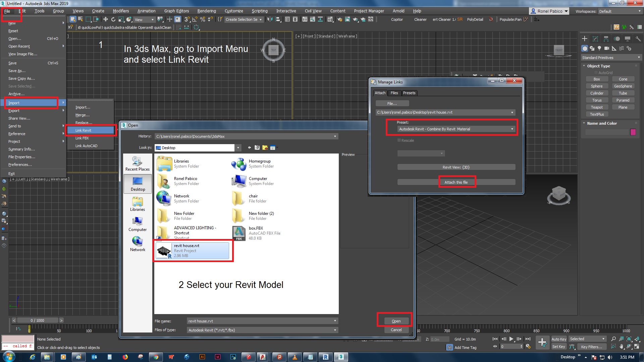Open the Files of type dropdown
This screenshot has width=644, height=362.
click(334, 330)
